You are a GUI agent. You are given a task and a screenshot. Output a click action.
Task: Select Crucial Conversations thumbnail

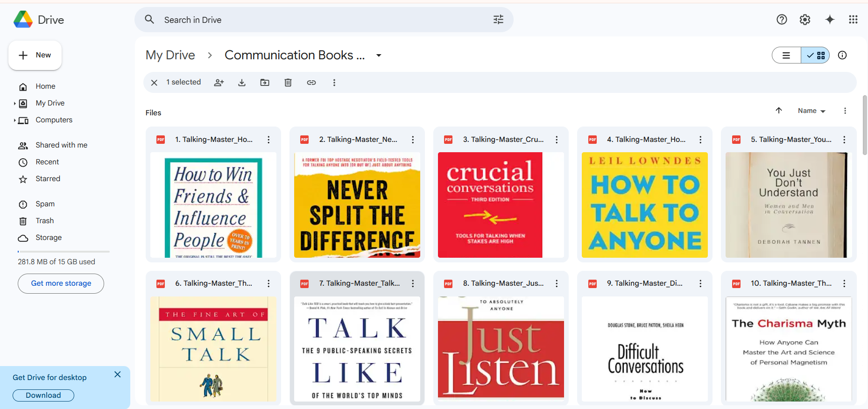pyautogui.click(x=501, y=205)
